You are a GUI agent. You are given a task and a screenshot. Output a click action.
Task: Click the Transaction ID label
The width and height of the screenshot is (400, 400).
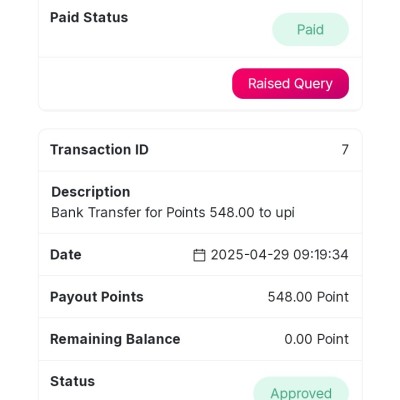pos(99,150)
